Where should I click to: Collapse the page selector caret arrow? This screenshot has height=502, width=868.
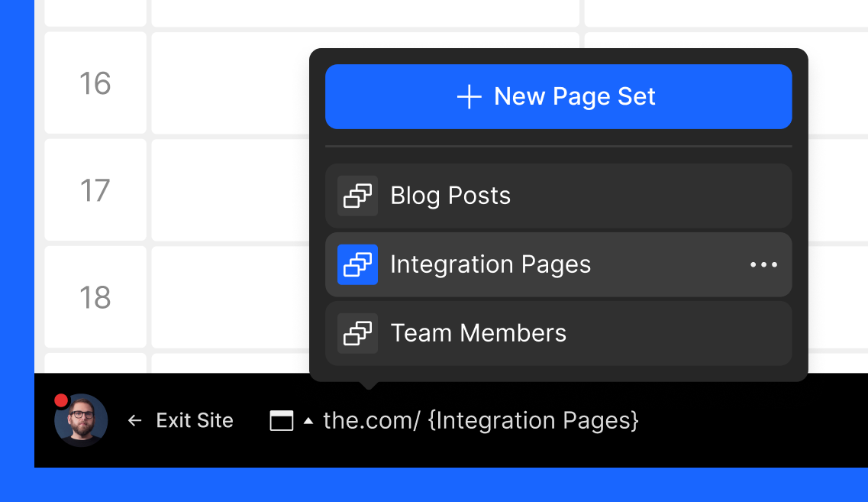tap(308, 421)
